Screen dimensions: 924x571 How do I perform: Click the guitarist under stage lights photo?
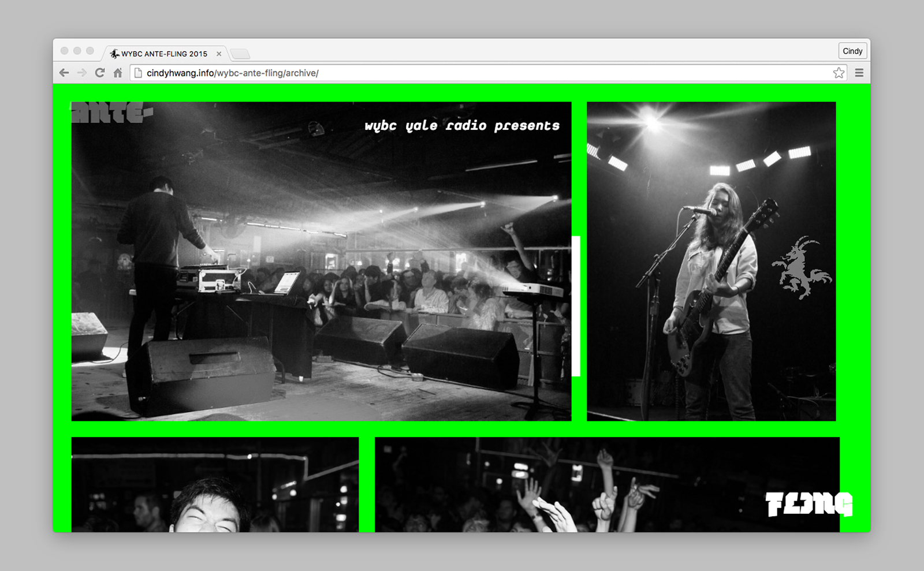click(710, 260)
